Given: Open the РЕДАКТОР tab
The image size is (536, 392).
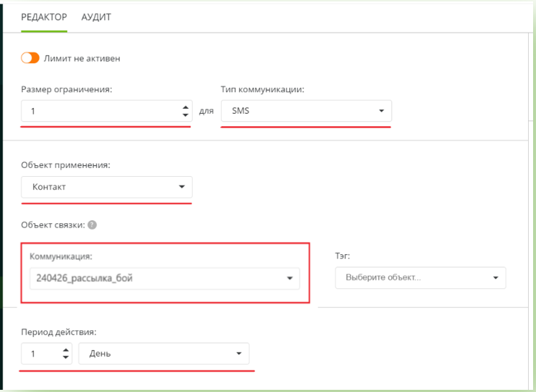Looking at the screenshot, I should pos(43,17).
